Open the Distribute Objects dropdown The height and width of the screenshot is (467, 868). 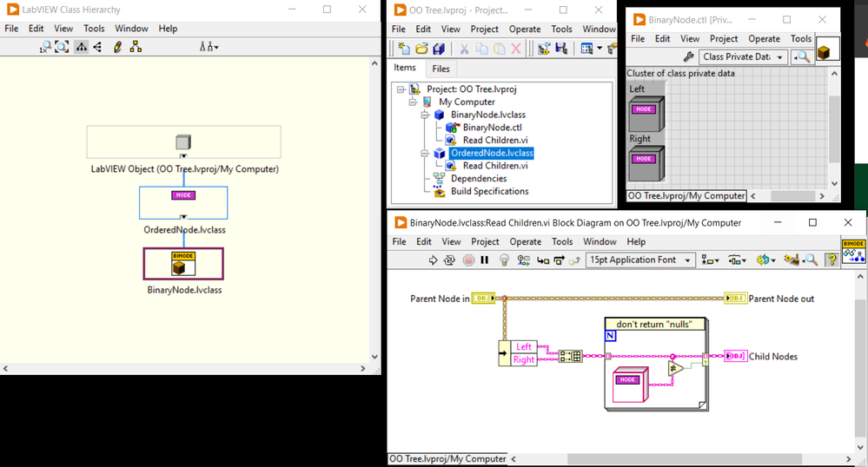point(737,260)
